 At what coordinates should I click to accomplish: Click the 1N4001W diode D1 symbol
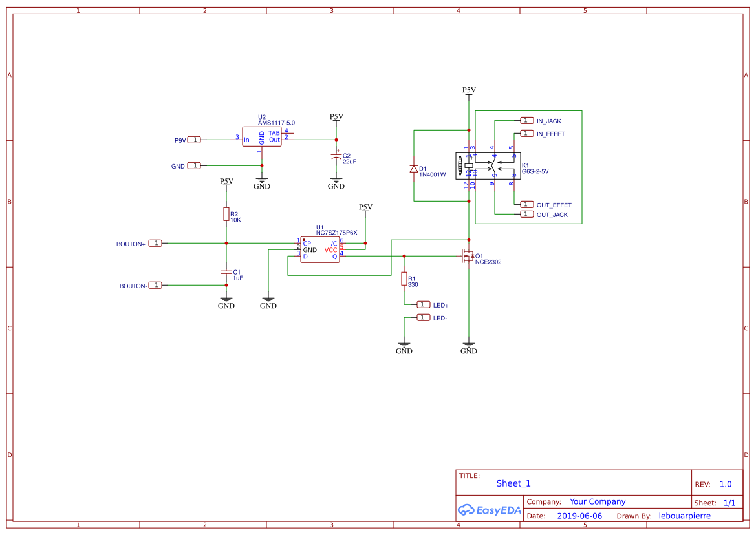pyautogui.click(x=414, y=168)
